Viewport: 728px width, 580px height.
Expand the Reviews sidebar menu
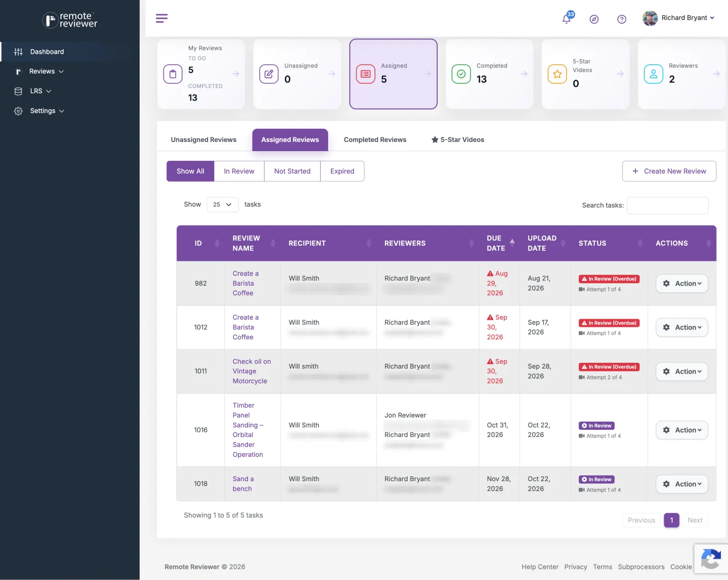[46, 71]
